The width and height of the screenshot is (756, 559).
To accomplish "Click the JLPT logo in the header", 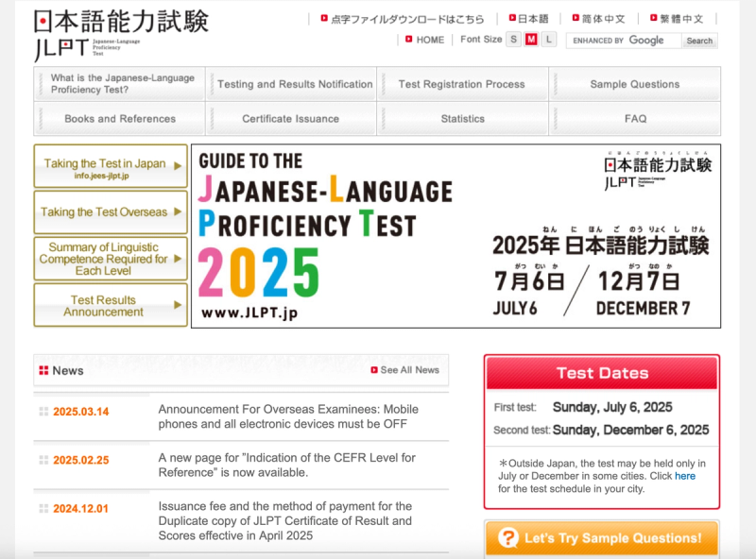I will click(x=121, y=35).
